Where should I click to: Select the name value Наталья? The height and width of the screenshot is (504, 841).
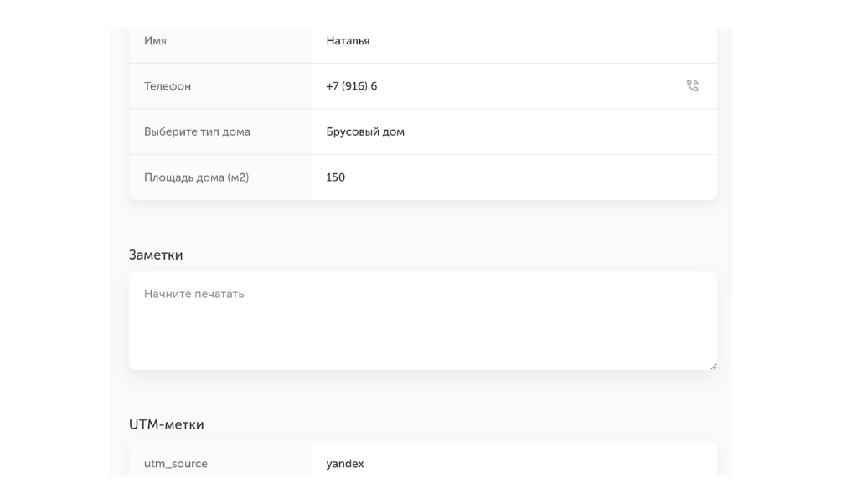click(348, 41)
